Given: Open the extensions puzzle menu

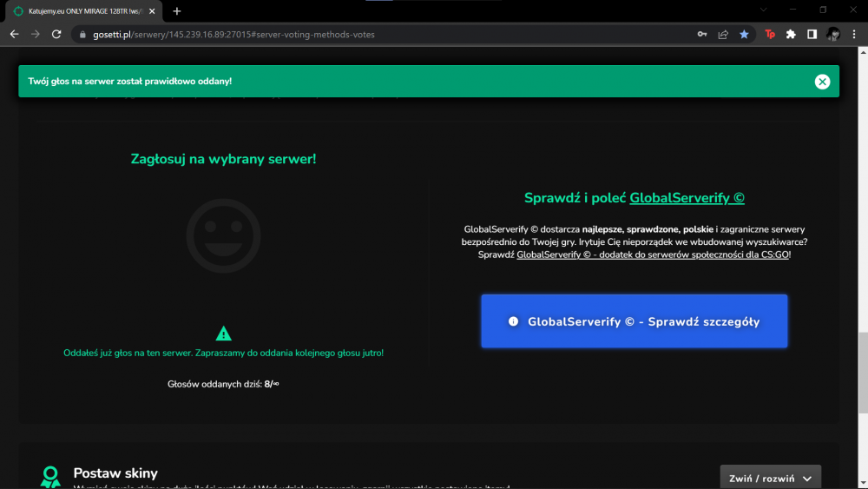Looking at the screenshot, I should coord(791,35).
